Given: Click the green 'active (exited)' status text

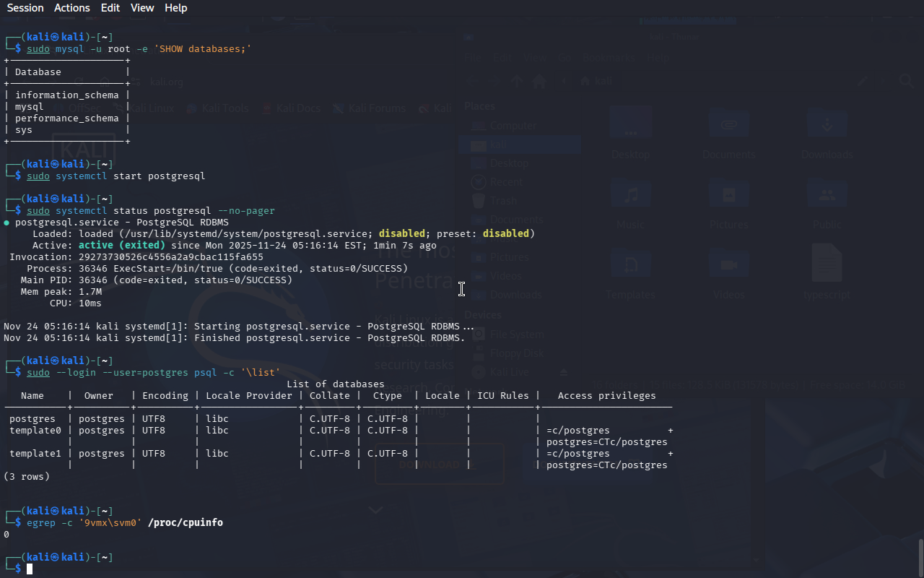Looking at the screenshot, I should tap(121, 246).
